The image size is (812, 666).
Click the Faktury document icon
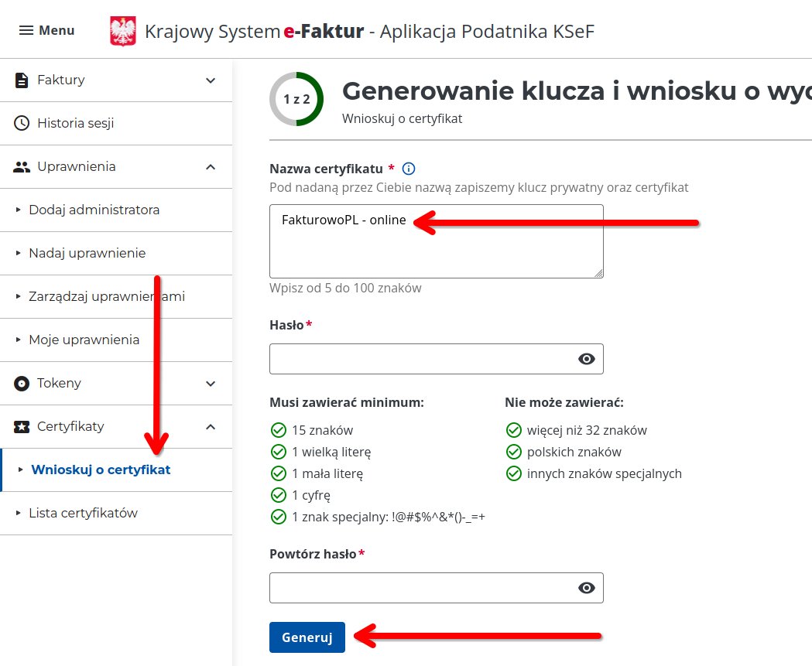pos(22,80)
